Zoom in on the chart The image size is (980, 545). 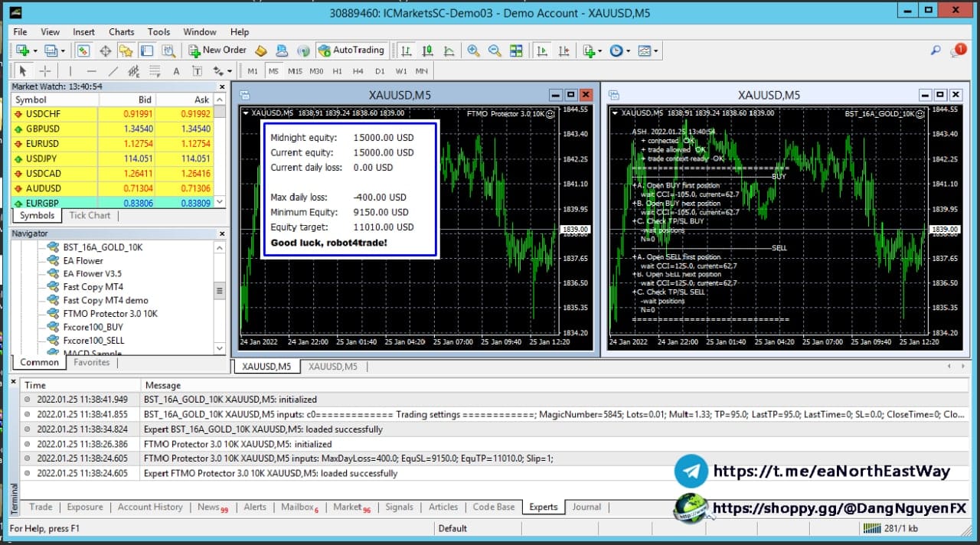click(x=474, y=51)
